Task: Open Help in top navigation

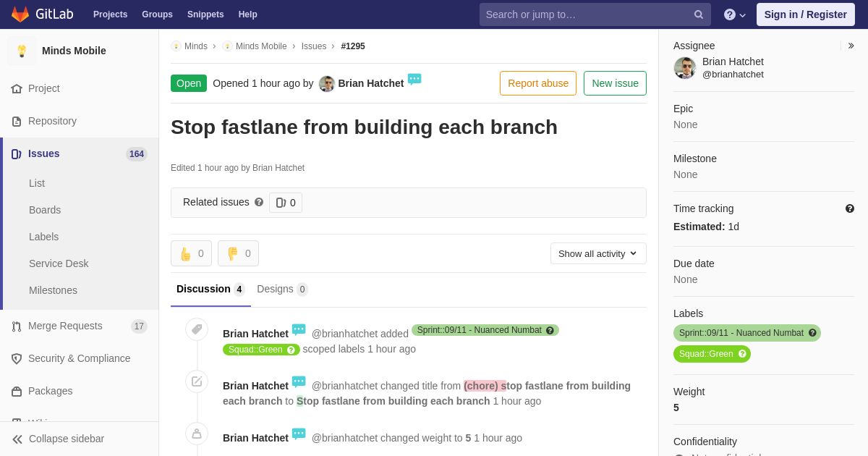Action: pos(248,14)
